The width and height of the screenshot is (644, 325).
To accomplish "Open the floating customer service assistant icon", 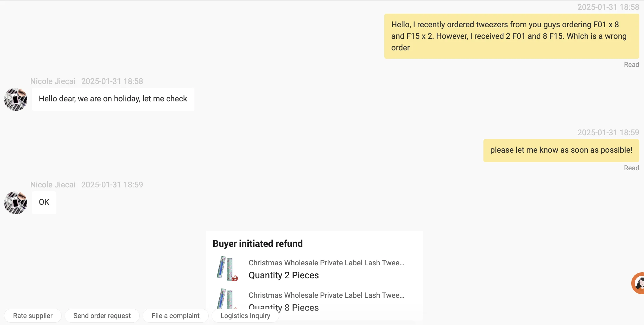I will pos(639,283).
